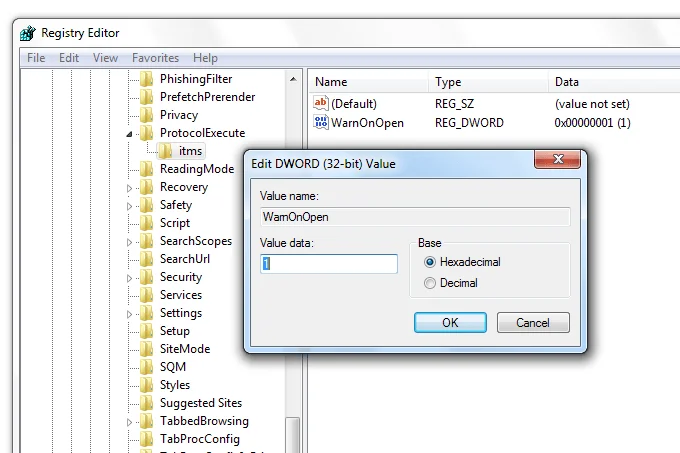Open the Help menu
Viewport: 680px width, 453px height.
[x=205, y=58]
